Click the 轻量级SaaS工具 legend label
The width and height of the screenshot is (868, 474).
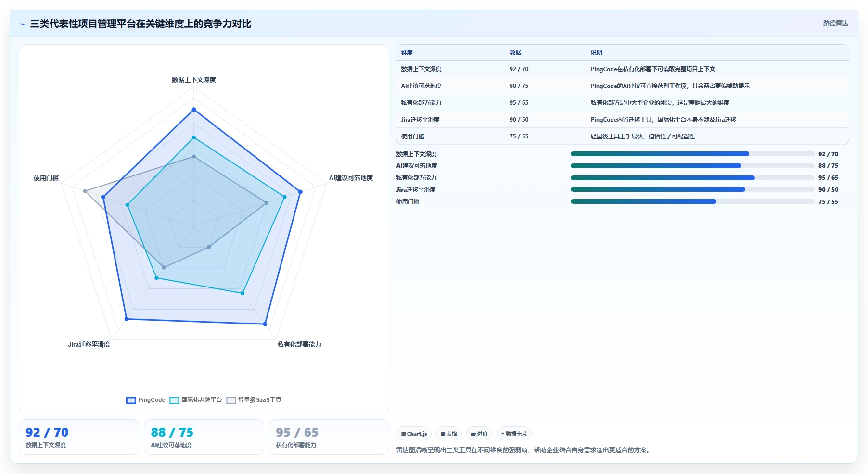click(260, 400)
